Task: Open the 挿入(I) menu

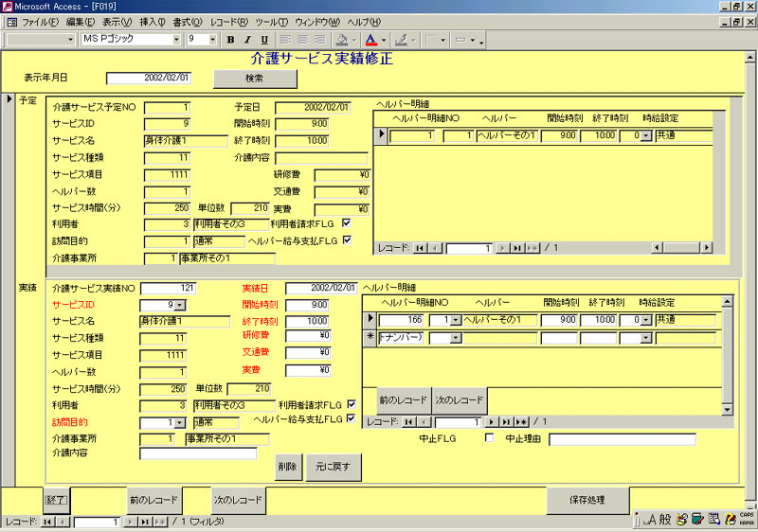Action: point(153,22)
